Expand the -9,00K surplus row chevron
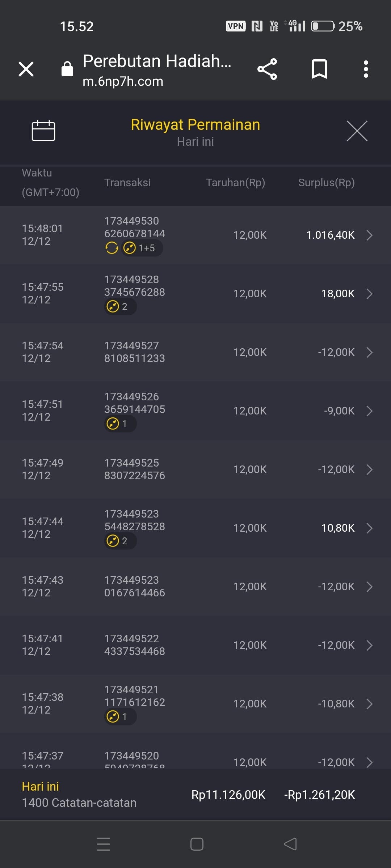The width and height of the screenshot is (391, 868). [369, 411]
